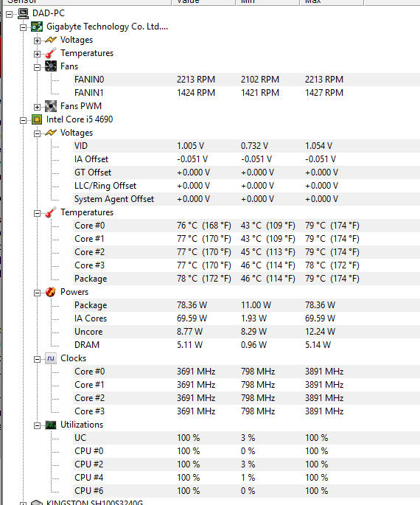
Task: Click the Kingston drive icon
Action: (37, 502)
